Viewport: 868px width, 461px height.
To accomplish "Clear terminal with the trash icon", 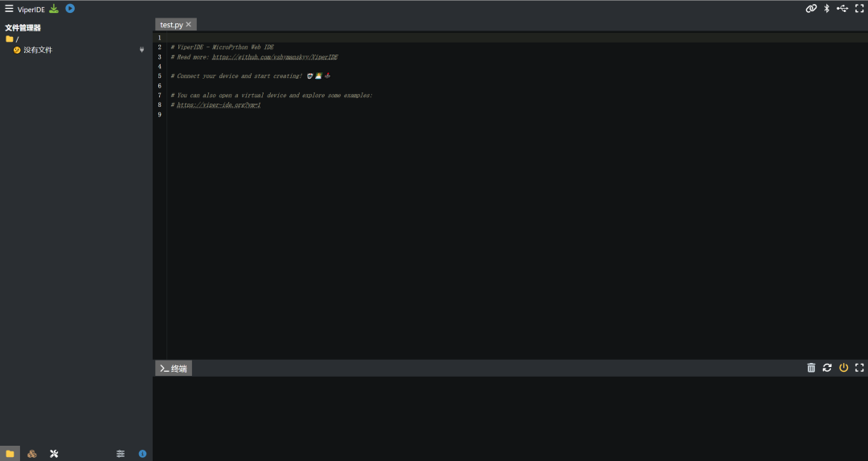I will (811, 368).
